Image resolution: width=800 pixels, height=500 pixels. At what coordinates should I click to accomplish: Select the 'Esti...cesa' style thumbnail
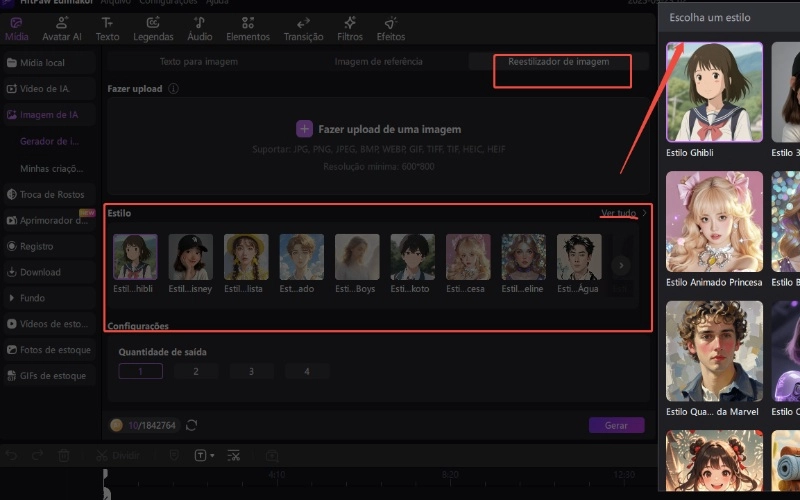tap(468, 257)
